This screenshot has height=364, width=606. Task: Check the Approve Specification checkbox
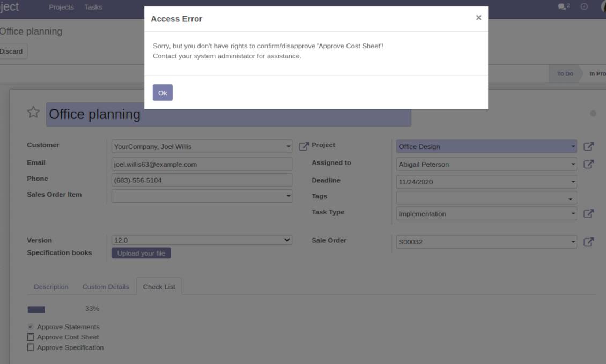pos(31,347)
